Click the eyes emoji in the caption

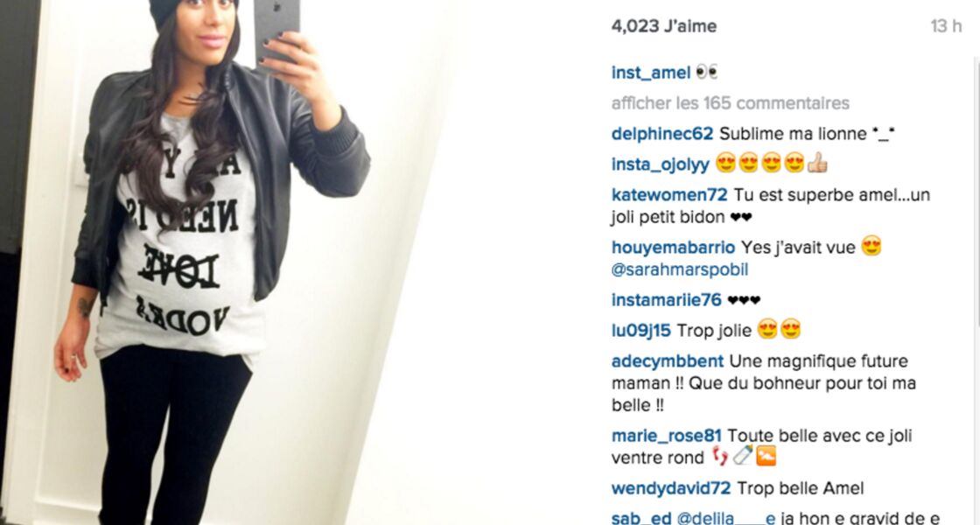(x=707, y=72)
